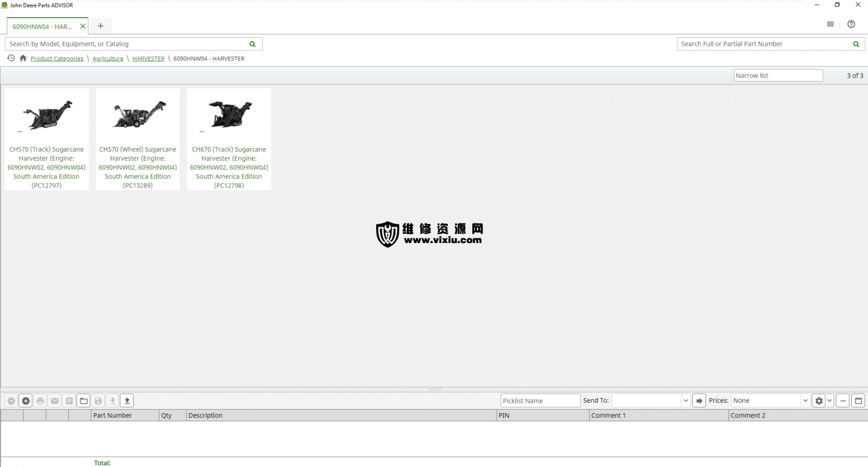Go to home via house icon

point(23,58)
